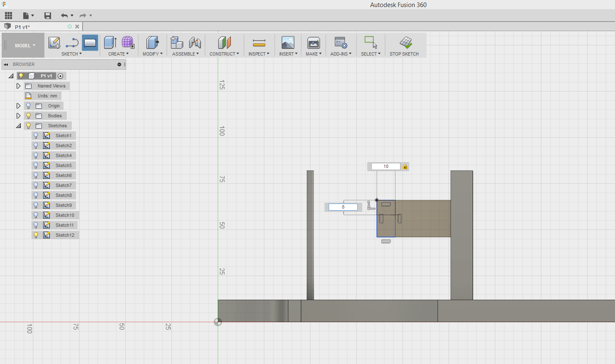Click the New Component assemble icon

(x=177, y=42)
